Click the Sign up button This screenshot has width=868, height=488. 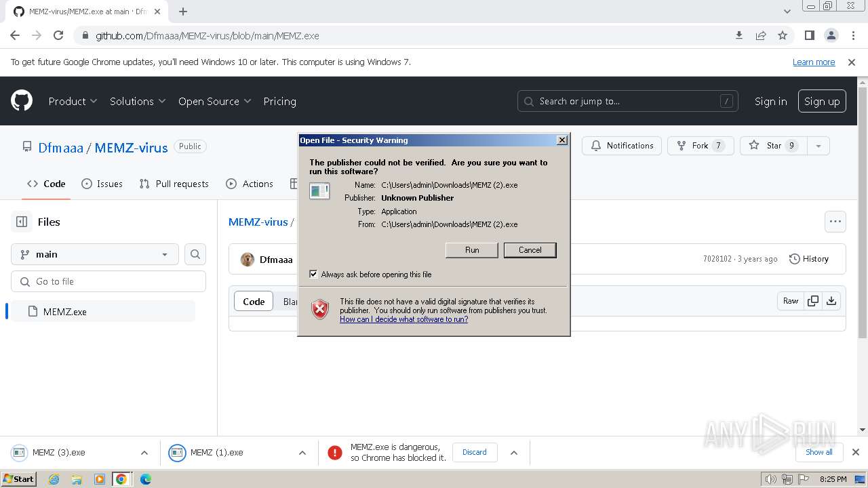click(822, 101)
